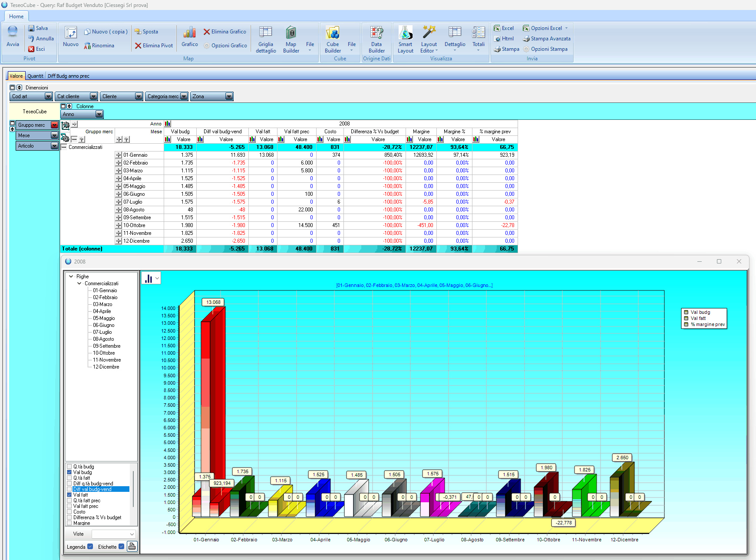Check the Costo measure

coord(69,512)
